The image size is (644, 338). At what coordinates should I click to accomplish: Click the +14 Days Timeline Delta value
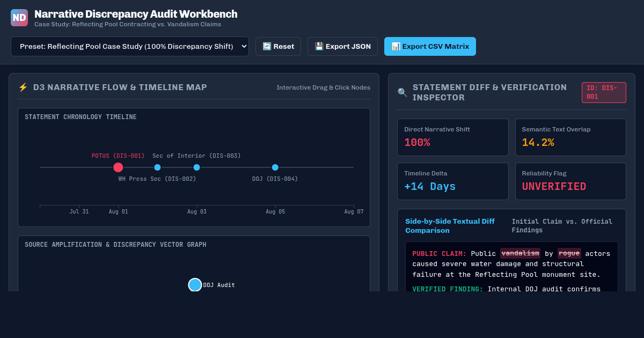pos(430,187)
